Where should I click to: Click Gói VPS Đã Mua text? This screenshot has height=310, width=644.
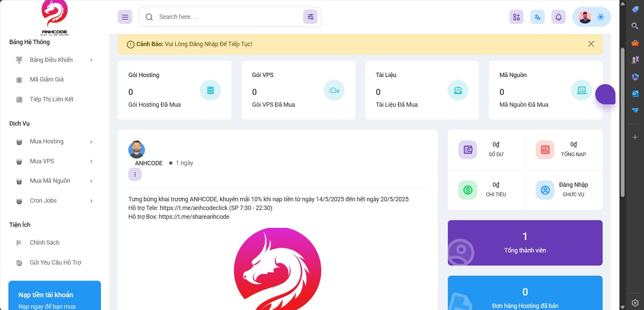273,105
